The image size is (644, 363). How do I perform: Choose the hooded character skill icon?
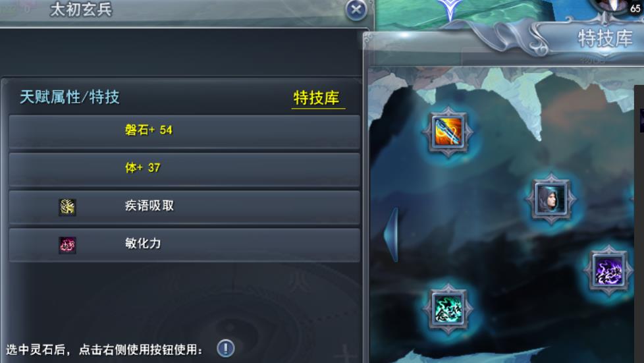[x=551, y=200]
